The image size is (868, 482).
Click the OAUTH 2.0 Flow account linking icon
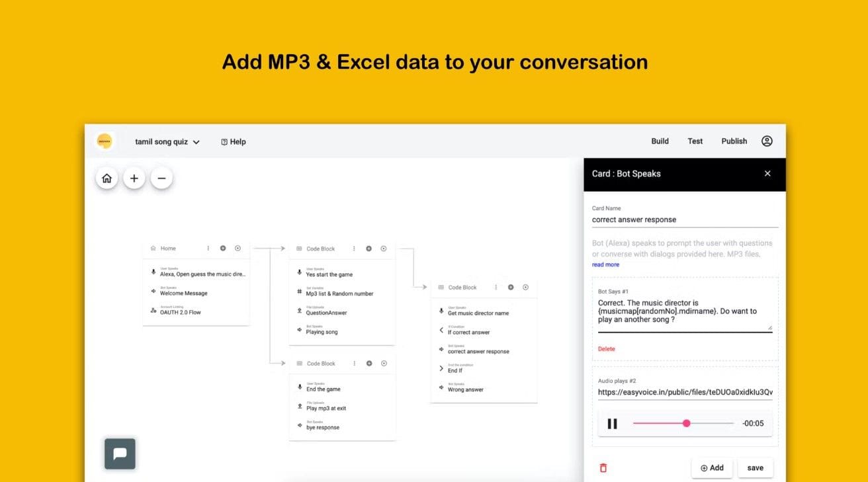click(x=155, y=311)
